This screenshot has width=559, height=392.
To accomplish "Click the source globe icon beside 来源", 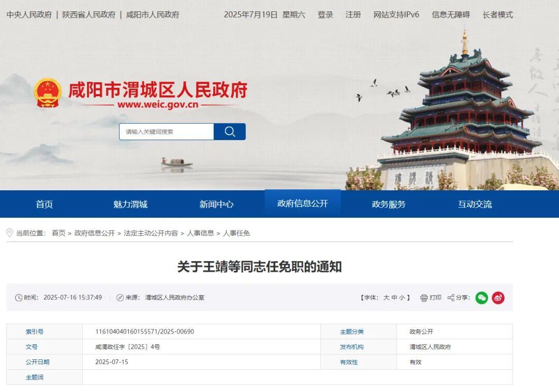I will coord(119,297).
